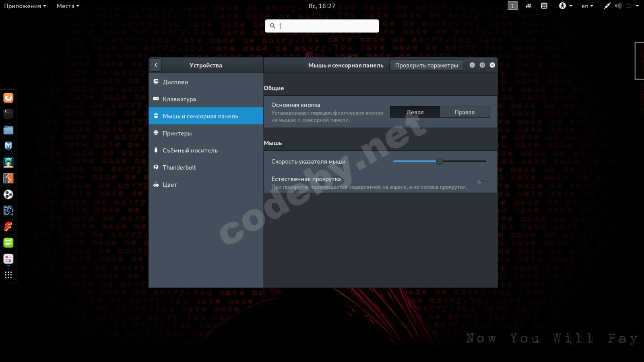644x362 pixels.
Task: Launch Faraday red F icon in dock
Action: [8, 226]
